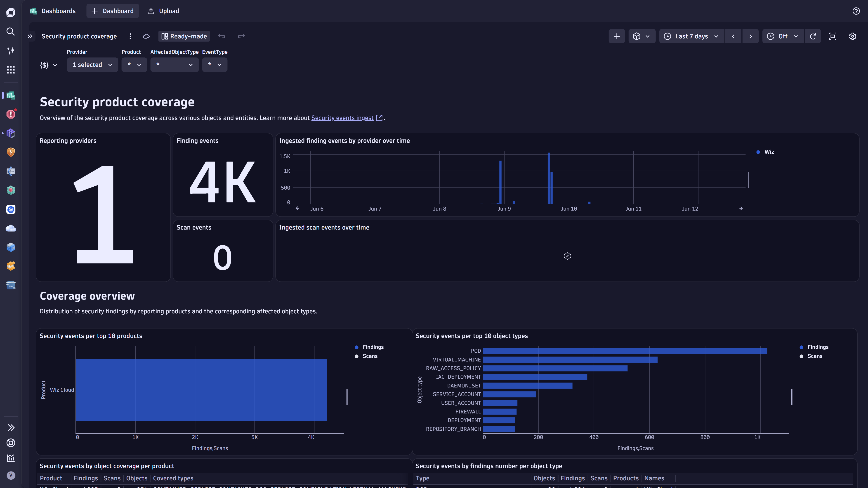Sort by Type column header
Viewport: 868px width, 488px height.
pos(422,479)
